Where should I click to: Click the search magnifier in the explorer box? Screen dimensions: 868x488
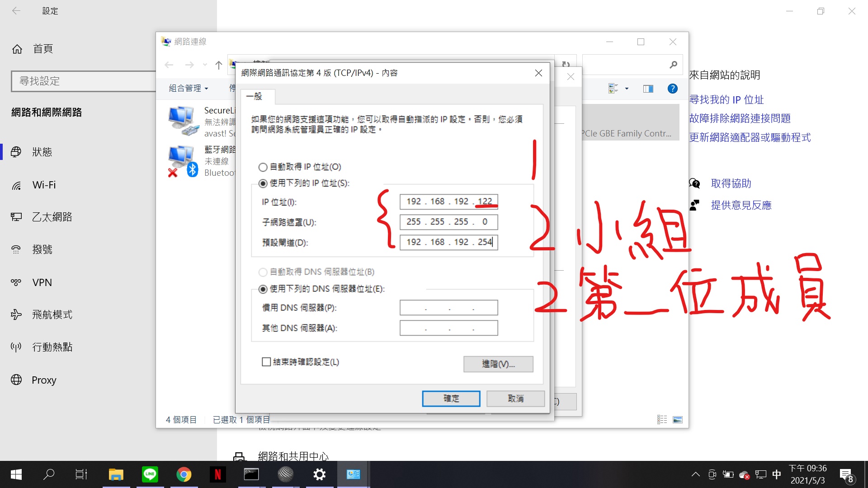673,65
